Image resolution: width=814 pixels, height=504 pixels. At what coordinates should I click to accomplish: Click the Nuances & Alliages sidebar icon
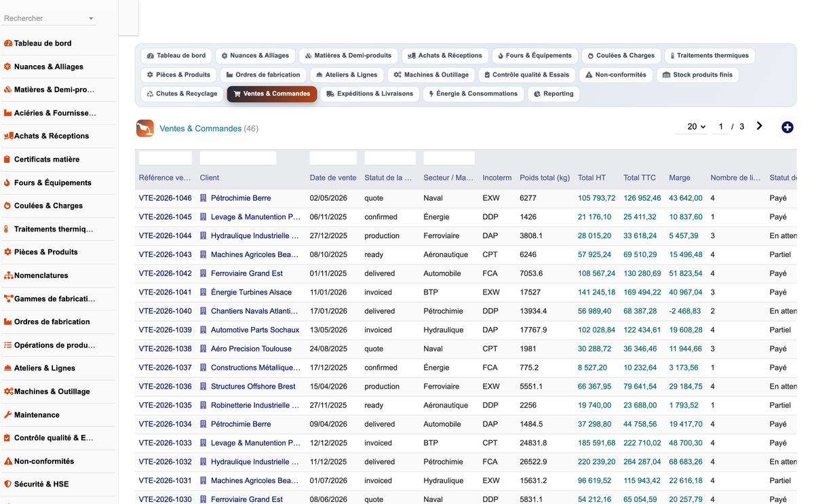8,66
